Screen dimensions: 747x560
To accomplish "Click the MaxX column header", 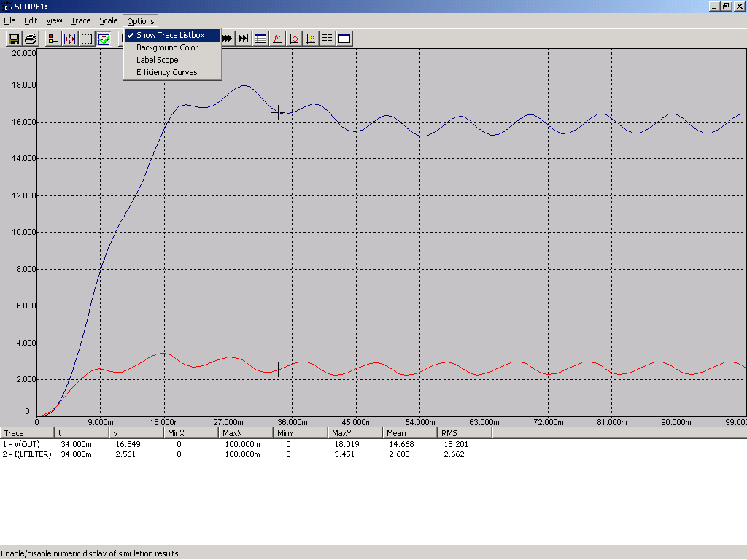I will 247,433.
